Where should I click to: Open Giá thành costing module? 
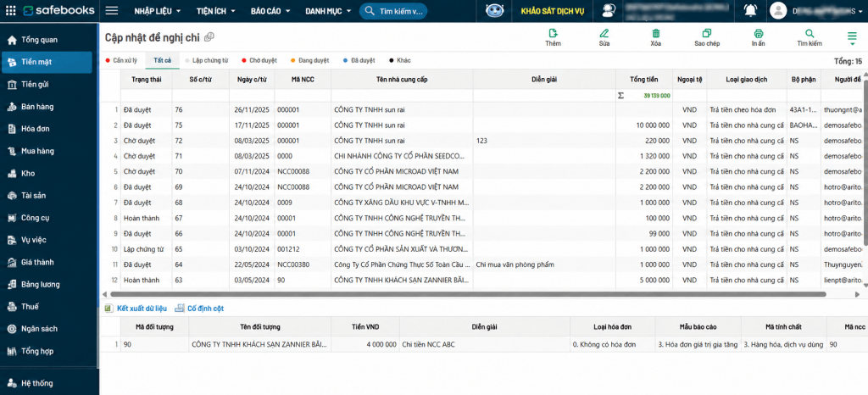[x=47, y=262]
